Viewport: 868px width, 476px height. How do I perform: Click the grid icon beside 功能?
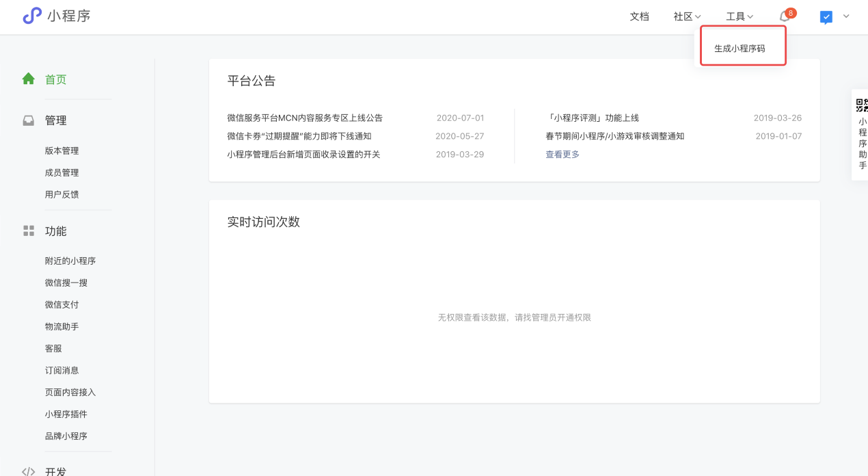(29, 231)
